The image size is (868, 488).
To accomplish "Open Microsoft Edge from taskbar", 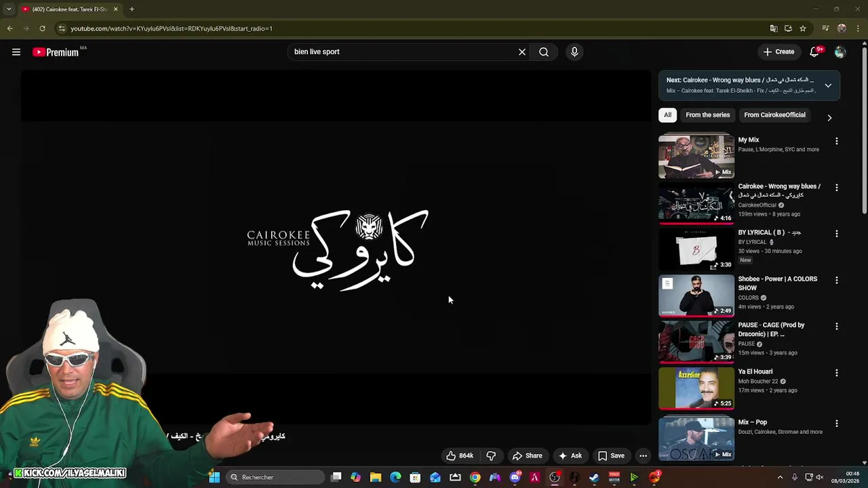I will pyautogui.click(x=395, y=477).
